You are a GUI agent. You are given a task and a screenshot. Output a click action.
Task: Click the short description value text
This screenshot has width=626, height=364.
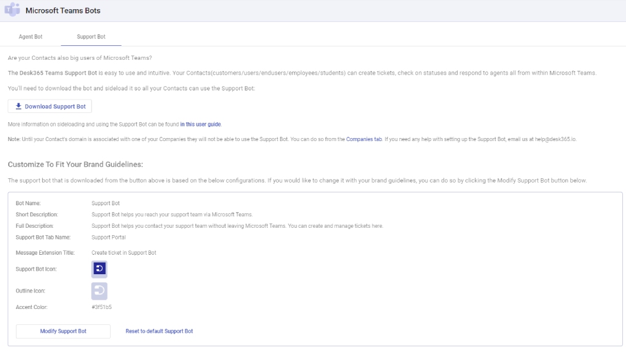172,214
